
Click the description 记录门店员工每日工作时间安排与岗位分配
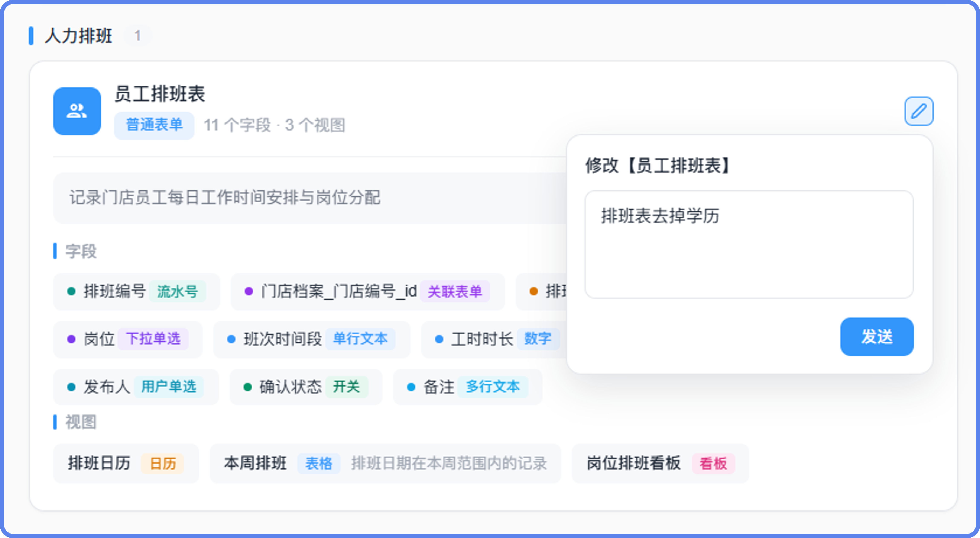tap(224, 198)
